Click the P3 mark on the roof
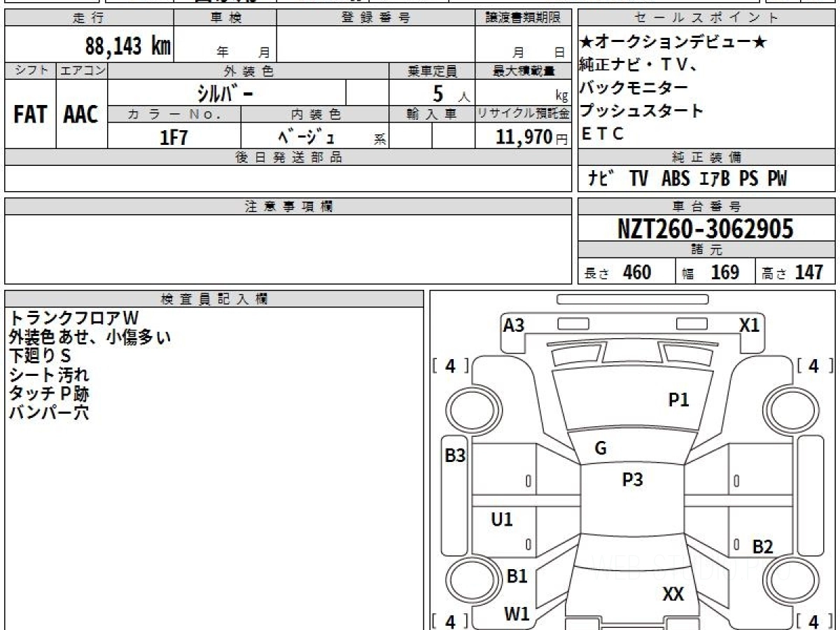840x630 pixels. pyautogui.click(x=632, y=479)
